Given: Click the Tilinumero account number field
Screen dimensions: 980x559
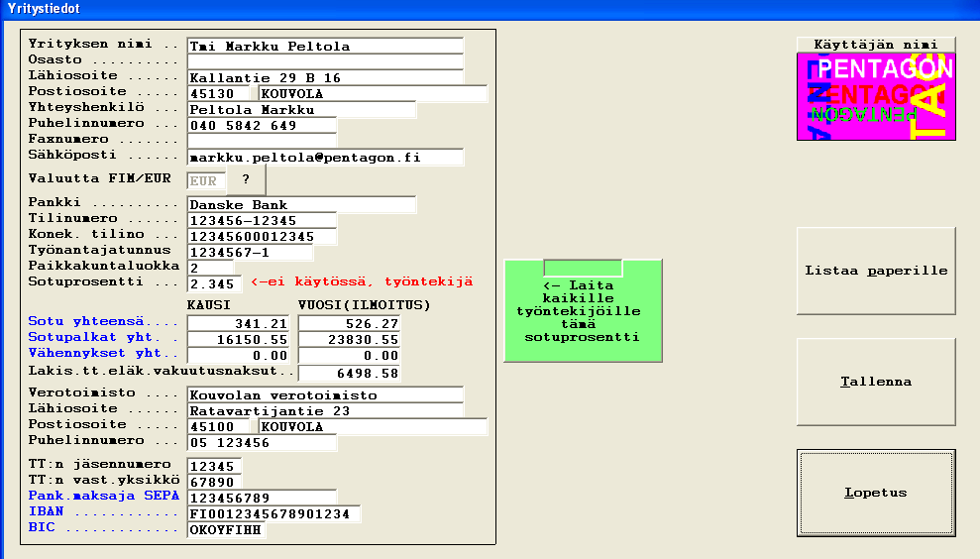Looking at the screenshot, I should [262, 221].
